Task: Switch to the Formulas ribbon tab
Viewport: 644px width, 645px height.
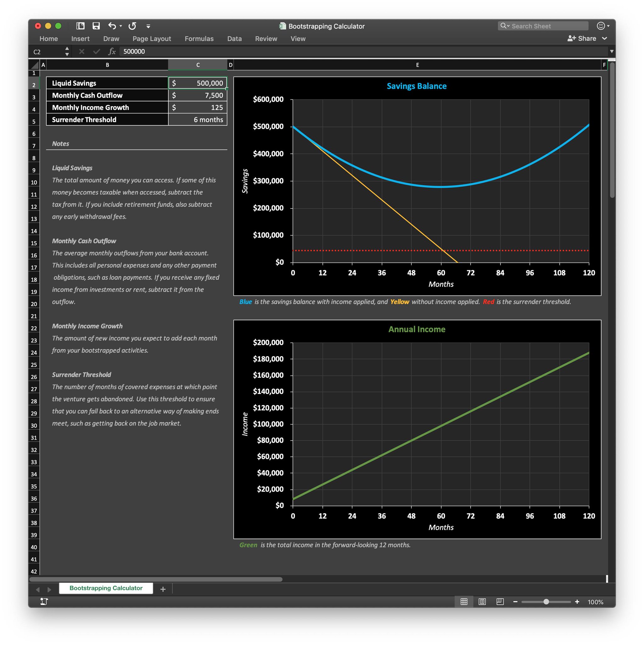Action: pos(199,39)
